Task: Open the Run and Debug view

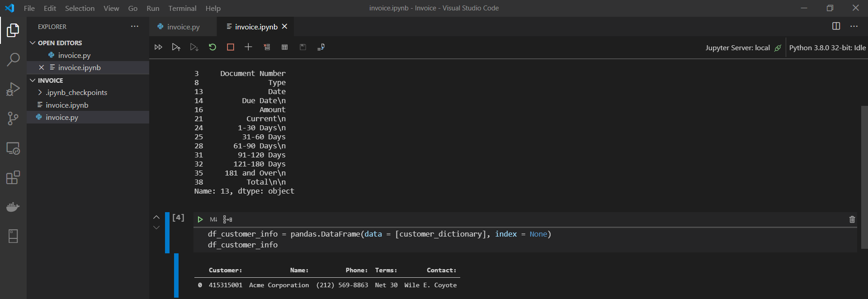Action: (13, 89)
